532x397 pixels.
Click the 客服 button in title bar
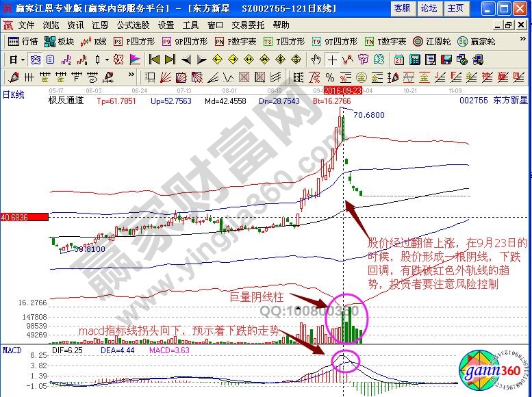pos(401,8)
